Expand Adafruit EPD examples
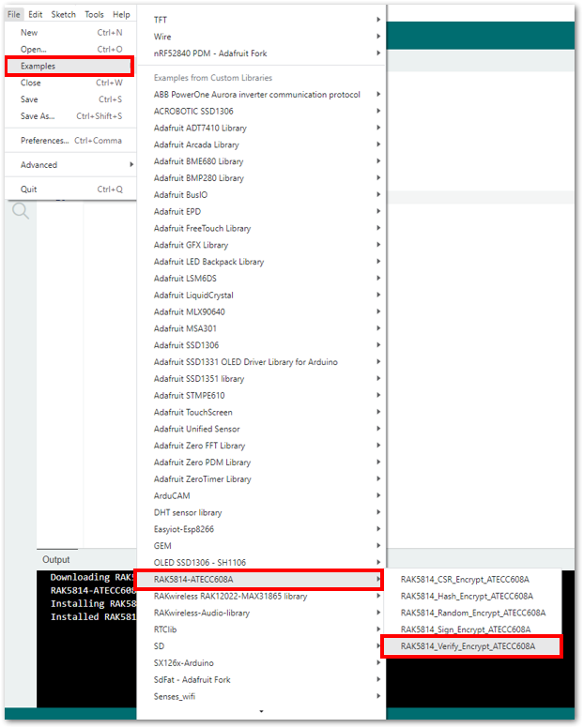 click(x=262, y=211)
